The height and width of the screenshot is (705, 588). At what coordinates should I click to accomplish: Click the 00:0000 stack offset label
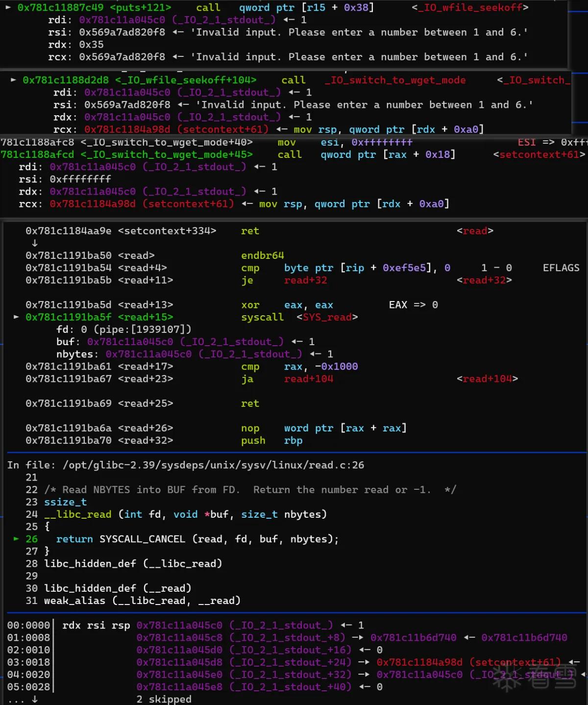pos(28,625)
